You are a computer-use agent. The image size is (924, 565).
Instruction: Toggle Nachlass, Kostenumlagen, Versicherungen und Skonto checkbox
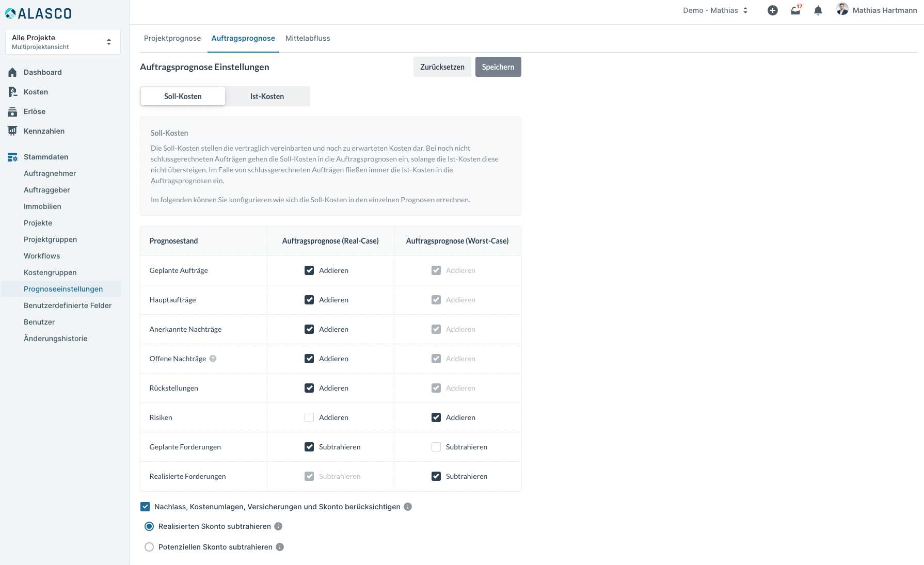[145, 507]
